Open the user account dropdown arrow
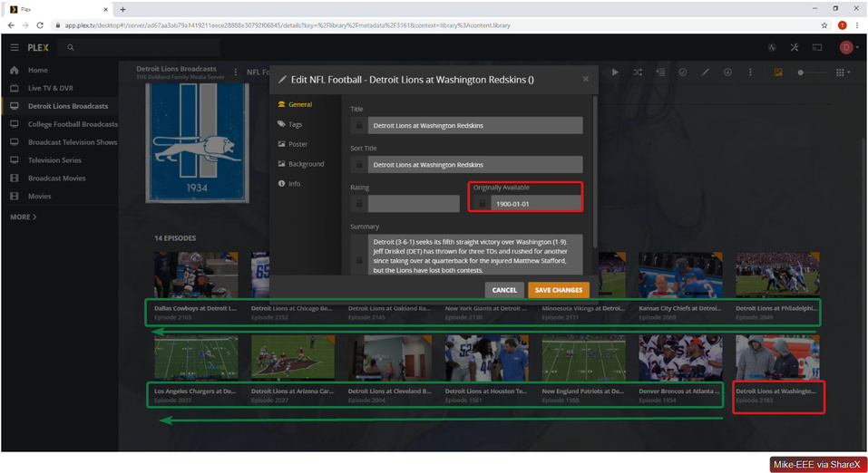Viewport: 868px width, 473px height. tap(857, 48)
